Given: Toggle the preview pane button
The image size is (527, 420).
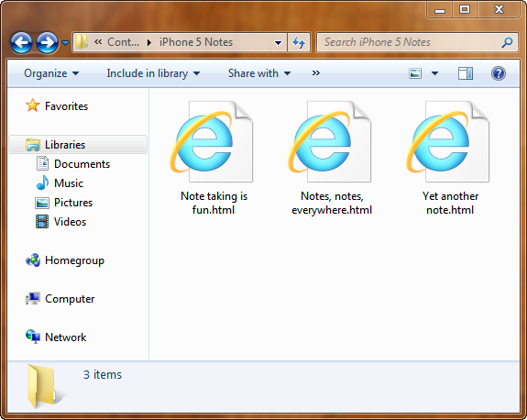Looking at the screenshot, I should click(x=466, y=73).
